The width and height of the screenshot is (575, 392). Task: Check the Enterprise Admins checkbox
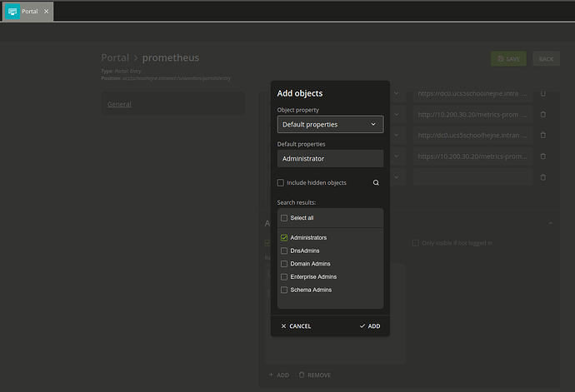click(284, 276)
